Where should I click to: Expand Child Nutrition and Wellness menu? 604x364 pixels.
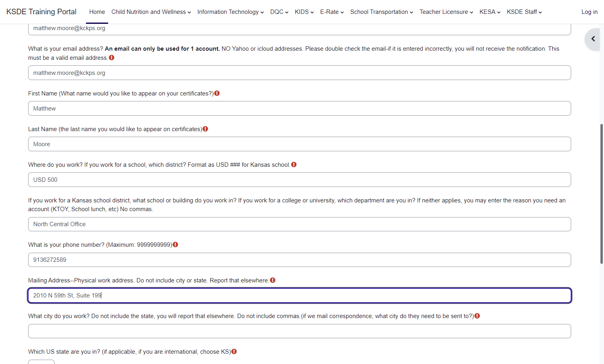pyautogui.click(x=151, y=12)
